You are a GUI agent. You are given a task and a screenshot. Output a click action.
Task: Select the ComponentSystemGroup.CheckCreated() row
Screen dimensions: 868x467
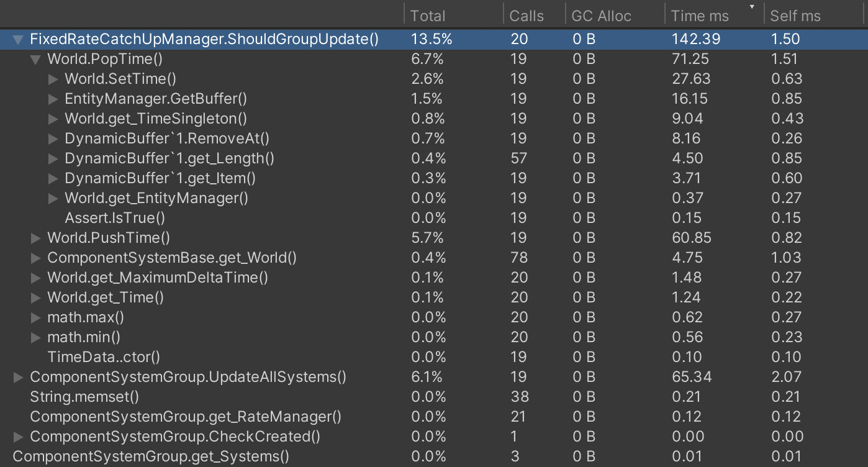click(x=434, y=437)
